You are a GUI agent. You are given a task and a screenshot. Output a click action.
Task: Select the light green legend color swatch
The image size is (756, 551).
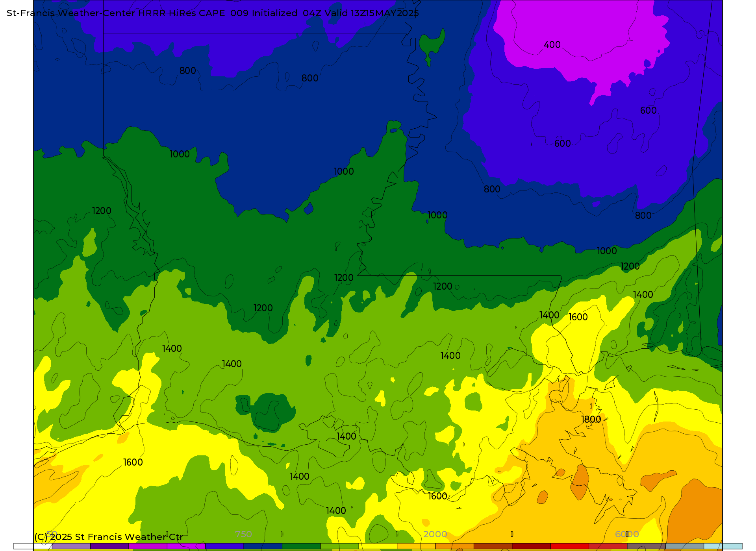[x=339, y=546]
